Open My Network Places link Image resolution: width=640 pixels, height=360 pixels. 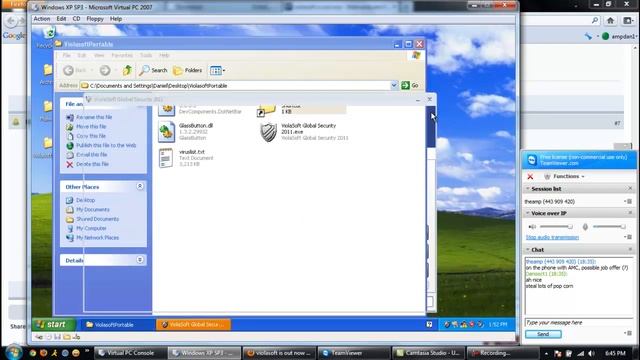coord(98,238)
